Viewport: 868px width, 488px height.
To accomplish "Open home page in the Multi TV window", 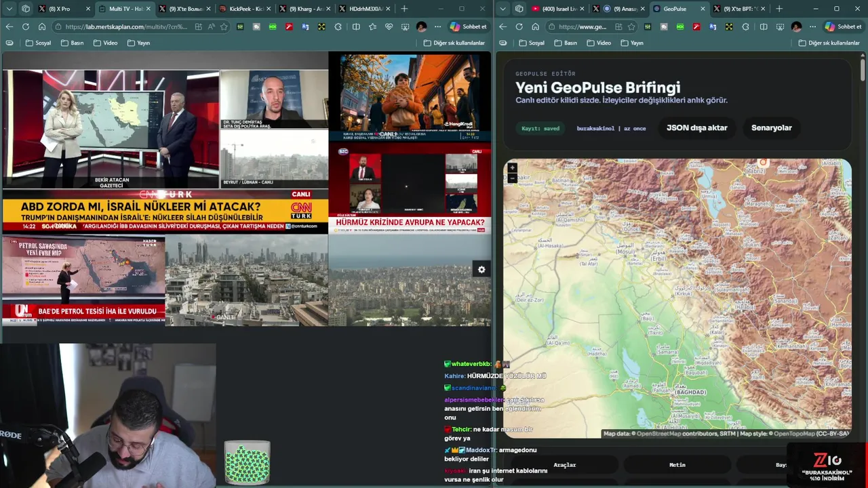I will (42, 26).
